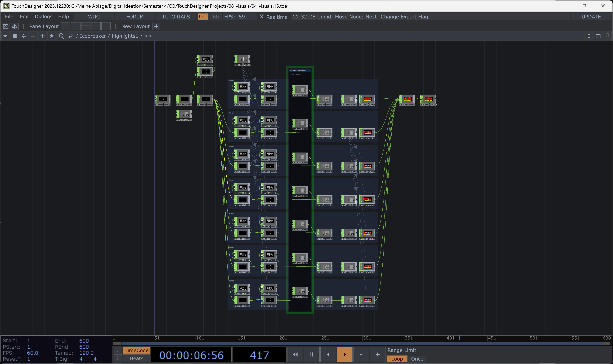Bookmark current network with star icon
Viewport: 613px width, 364px height.
pos(52,36)
